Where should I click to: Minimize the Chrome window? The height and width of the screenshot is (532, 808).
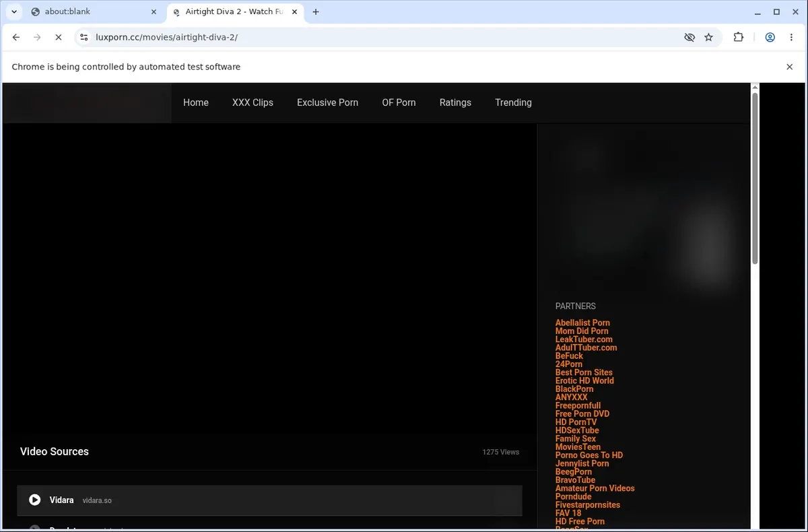point(757,11)
